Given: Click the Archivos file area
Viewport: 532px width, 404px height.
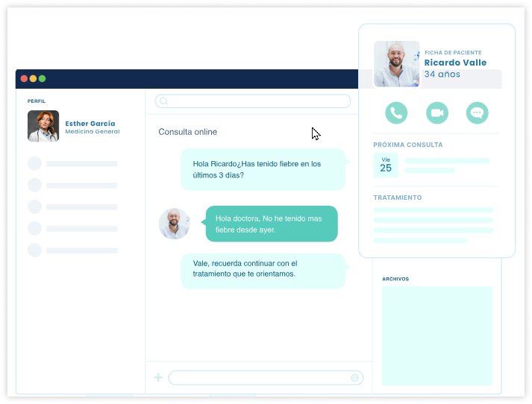Looking at the screenshot, I should [437, 335].
